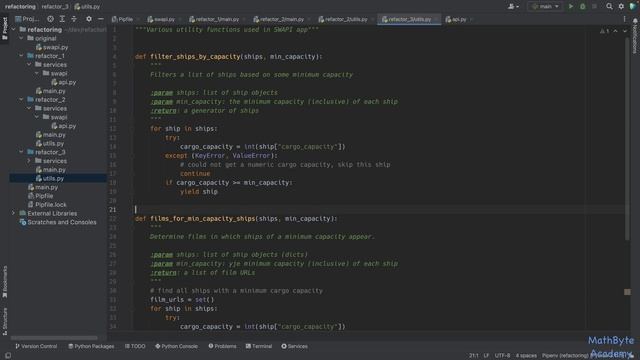Open the Project view selector dropdown
Viewport: 640px width, 360px height.
[27, 19]
